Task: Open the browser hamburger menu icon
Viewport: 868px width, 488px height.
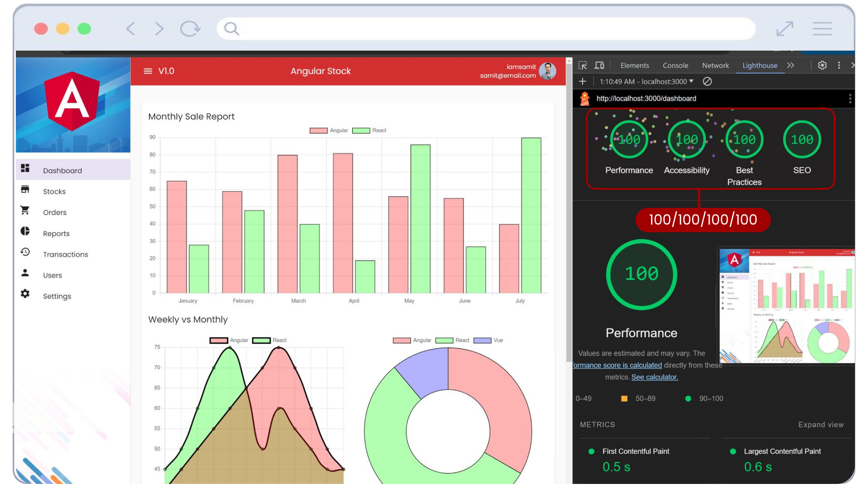Action: click(x=822, y=29)
